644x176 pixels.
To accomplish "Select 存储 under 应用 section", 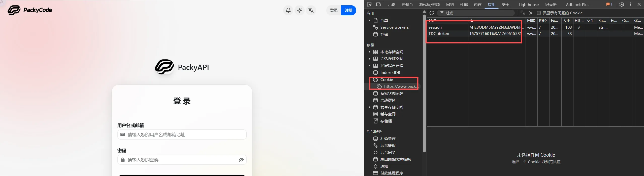I will coord(384,34).
